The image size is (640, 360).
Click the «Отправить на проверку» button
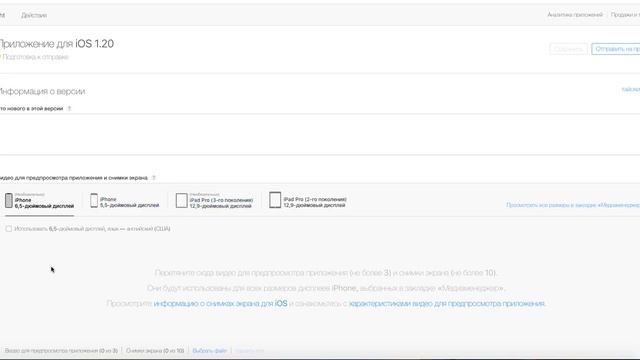point(616,49)
